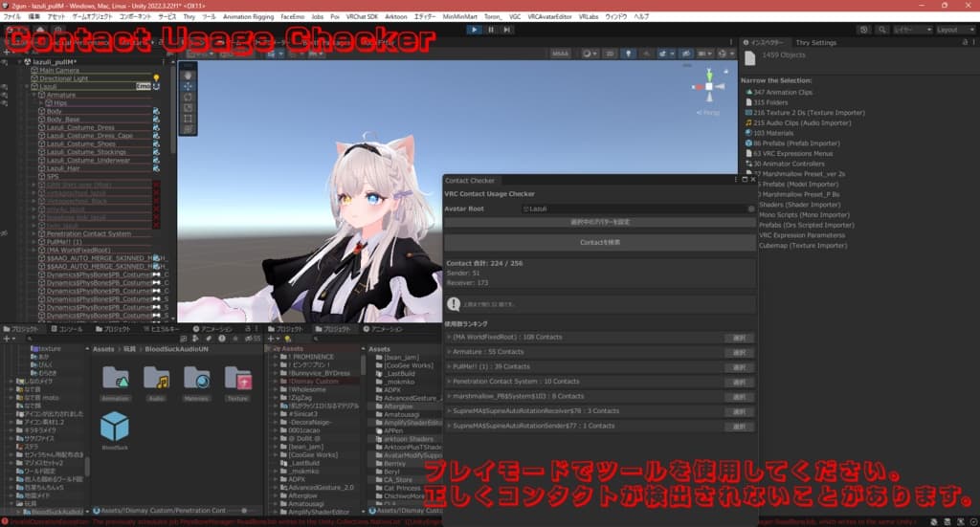This screenshot has height=527, width=980.
Task: Click select button for SupineAutoRotationReceiver row
Action: coord(740,412)
